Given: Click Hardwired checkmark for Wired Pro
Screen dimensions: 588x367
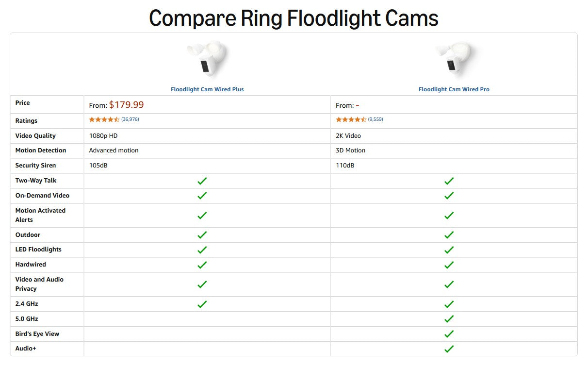Looking at the screenshot, I should tap(449, 265).
